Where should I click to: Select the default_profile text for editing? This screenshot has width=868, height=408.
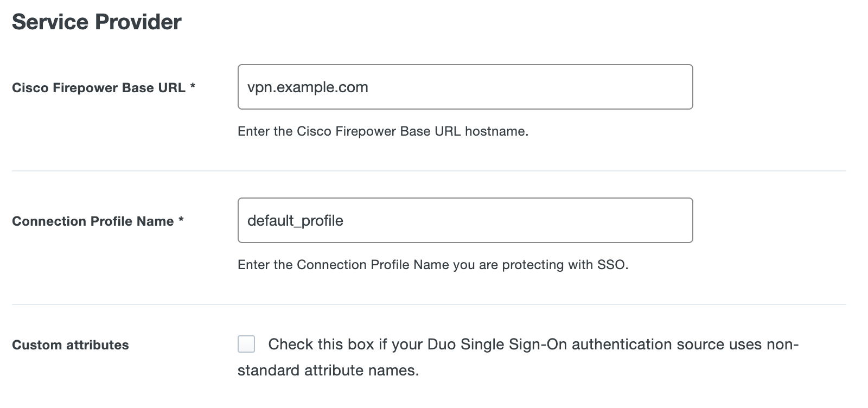tap(296, 220)
